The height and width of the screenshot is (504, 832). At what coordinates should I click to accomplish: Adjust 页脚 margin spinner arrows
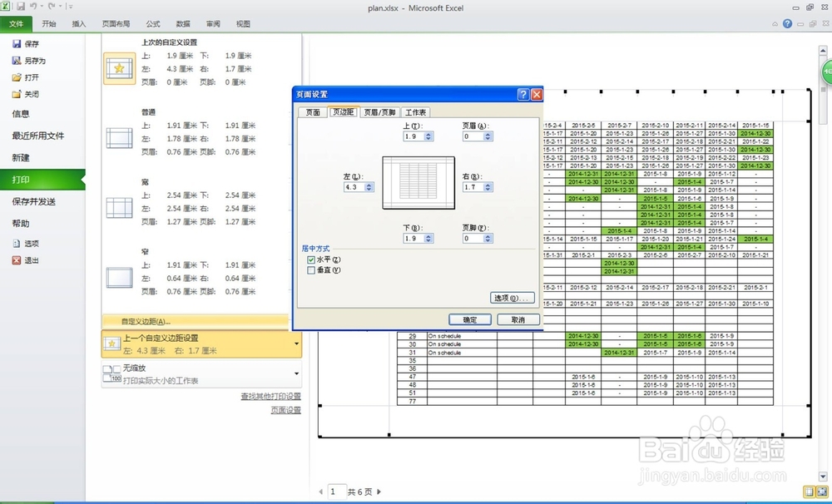(x=488, y=238)
